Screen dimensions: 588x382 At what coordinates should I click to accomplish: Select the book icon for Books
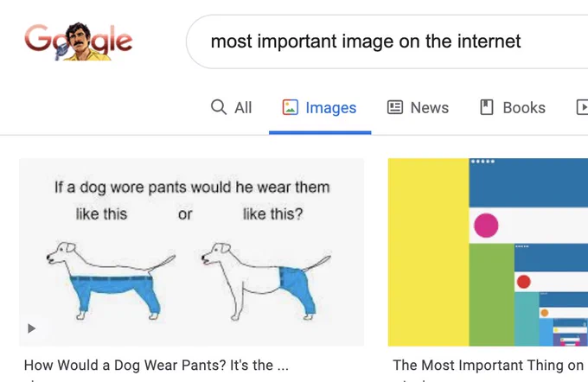pyautogui.click(x=487, y=107)
